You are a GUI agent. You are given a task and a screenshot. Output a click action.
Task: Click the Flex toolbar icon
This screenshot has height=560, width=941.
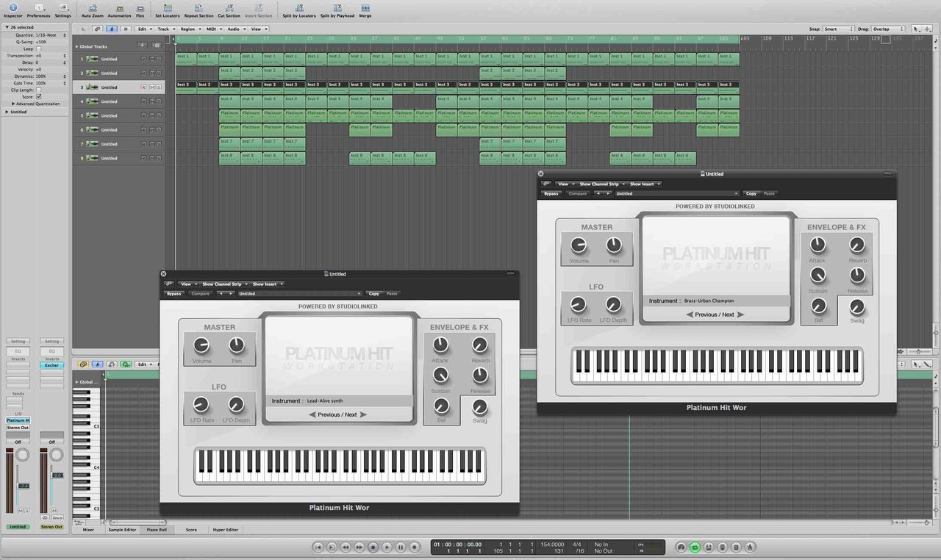point(140,10)
